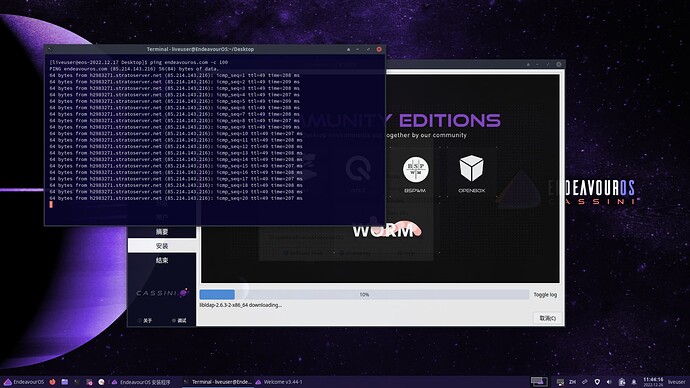Click the 取消(C) cancel button
The width and height of the screenshot is (690, 388).
(548, 318)
